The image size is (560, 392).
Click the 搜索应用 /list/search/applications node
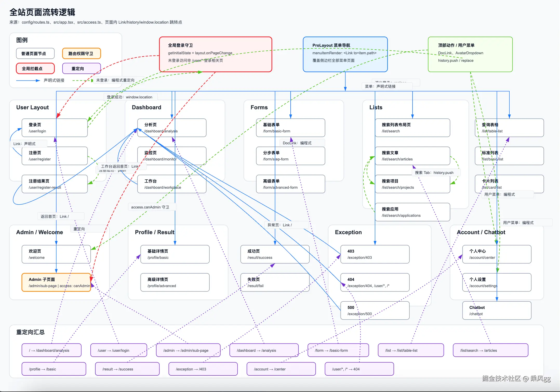pyautogui.click(x=412, y=212)
